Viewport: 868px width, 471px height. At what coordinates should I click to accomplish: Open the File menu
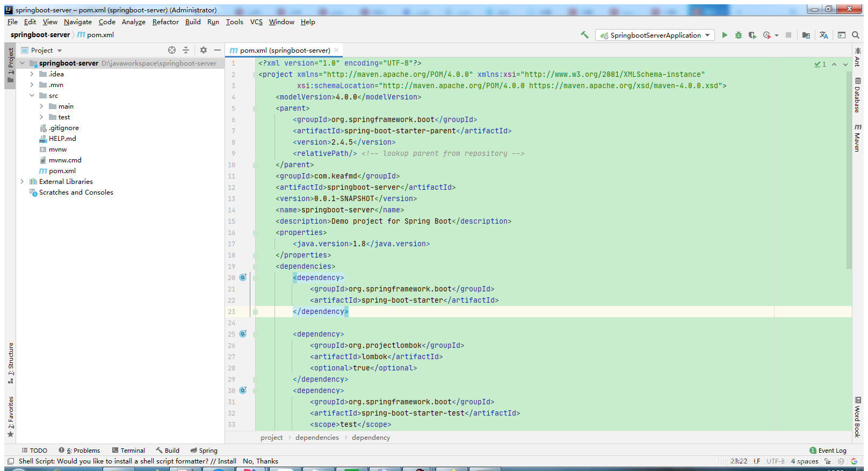tap(12, 22)
